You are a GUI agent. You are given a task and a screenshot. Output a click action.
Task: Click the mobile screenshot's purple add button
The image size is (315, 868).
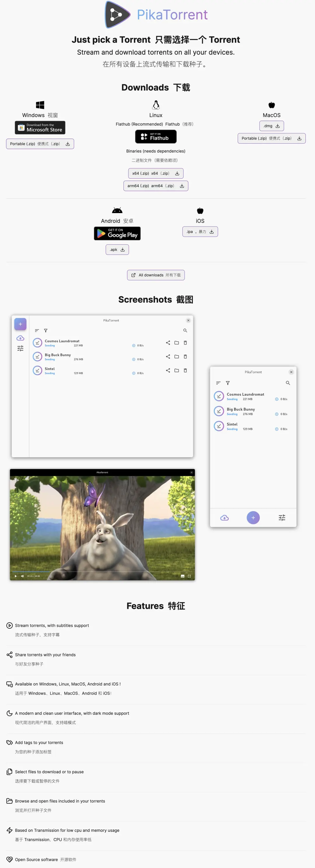pyautogui.click(x=253, y=517)
